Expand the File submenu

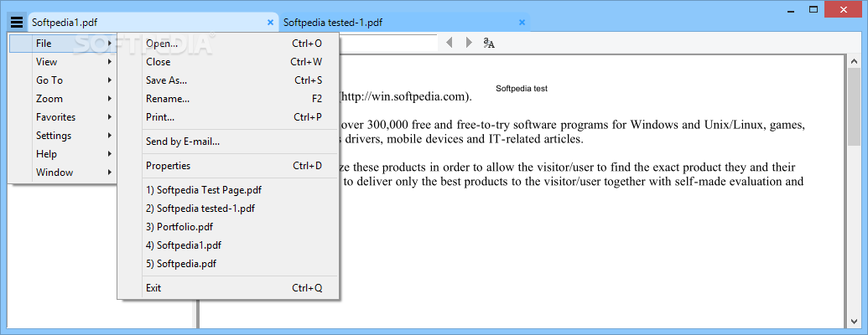click(63, 43)
